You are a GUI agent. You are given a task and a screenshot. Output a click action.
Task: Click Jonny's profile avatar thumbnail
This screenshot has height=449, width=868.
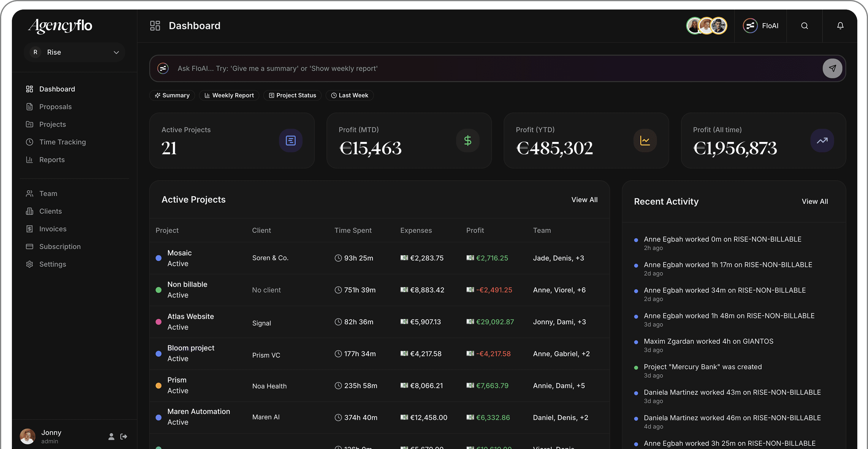27,436
